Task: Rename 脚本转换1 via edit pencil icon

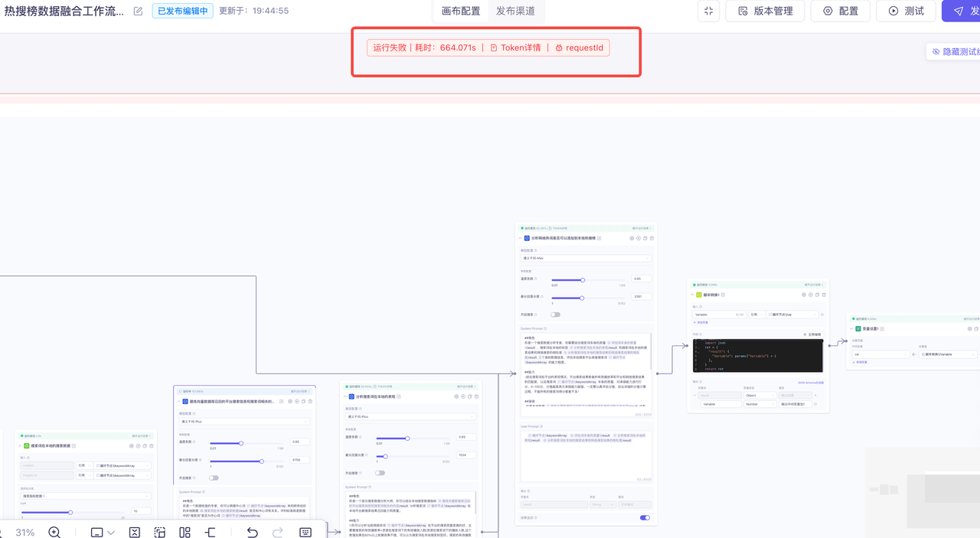Action: pos(724,295)
